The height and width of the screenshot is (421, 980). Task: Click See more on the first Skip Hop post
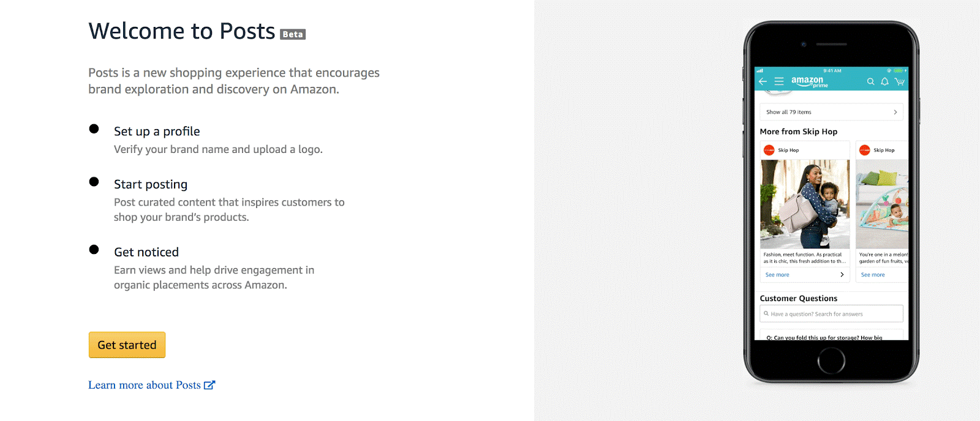pos(777,275)
